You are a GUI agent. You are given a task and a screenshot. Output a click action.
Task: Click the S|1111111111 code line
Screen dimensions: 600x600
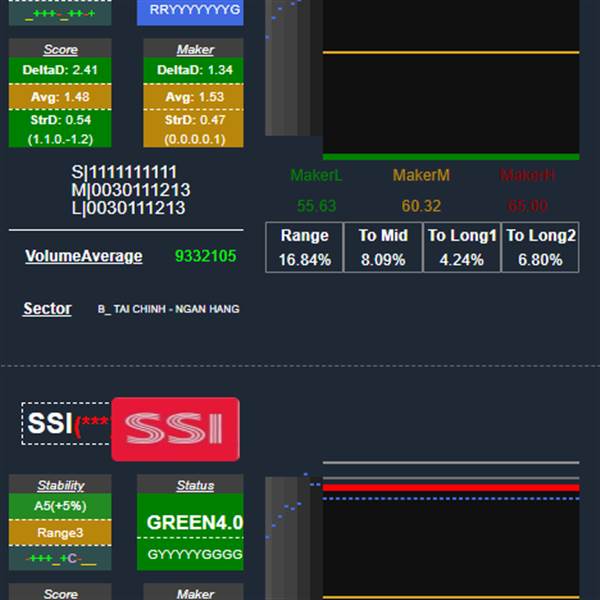click(124, 172)
